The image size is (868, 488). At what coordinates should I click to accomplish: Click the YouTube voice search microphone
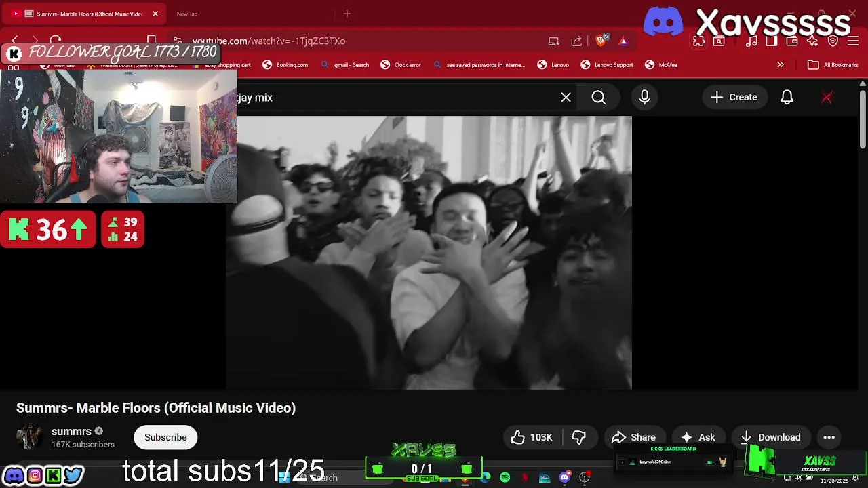(x=644, y=98)
